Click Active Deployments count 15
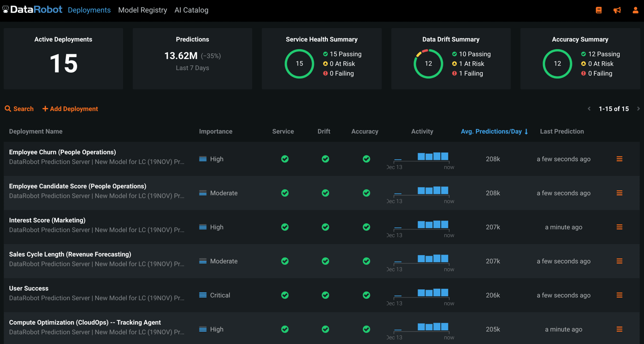644x344 pixels. point(63,63)
